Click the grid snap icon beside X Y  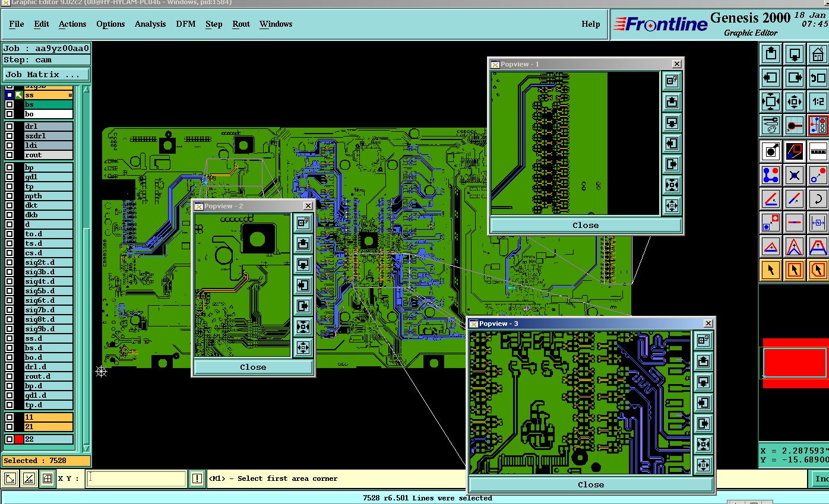click(x=48, y=478)
